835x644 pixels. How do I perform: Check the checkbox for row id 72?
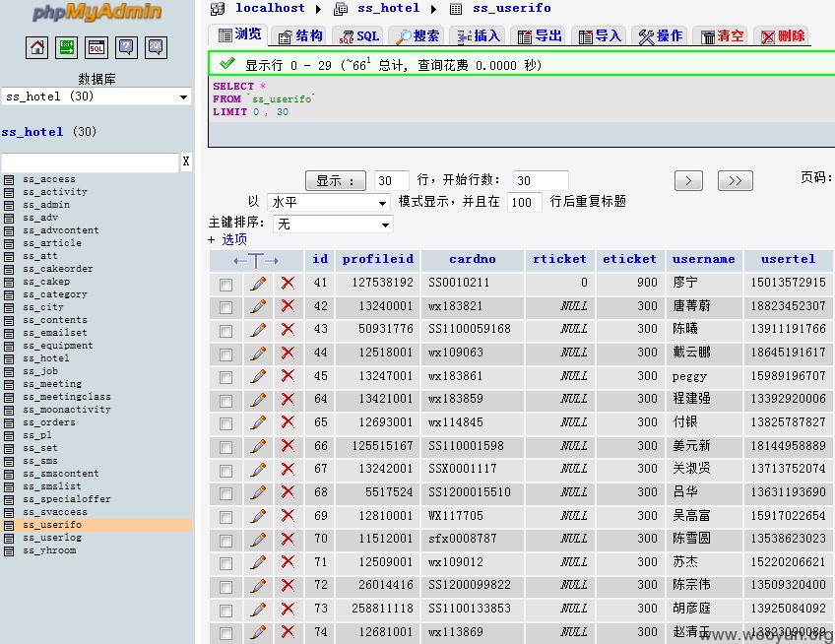click(x=225, y=587)
